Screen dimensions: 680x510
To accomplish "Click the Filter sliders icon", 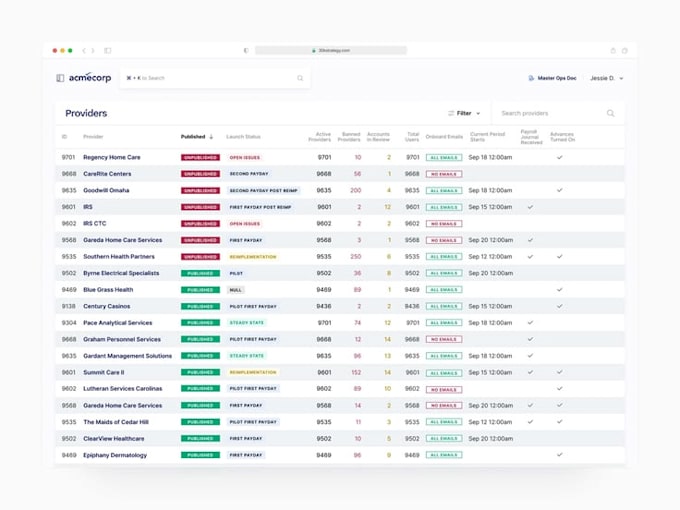I will tap(451, 113).
